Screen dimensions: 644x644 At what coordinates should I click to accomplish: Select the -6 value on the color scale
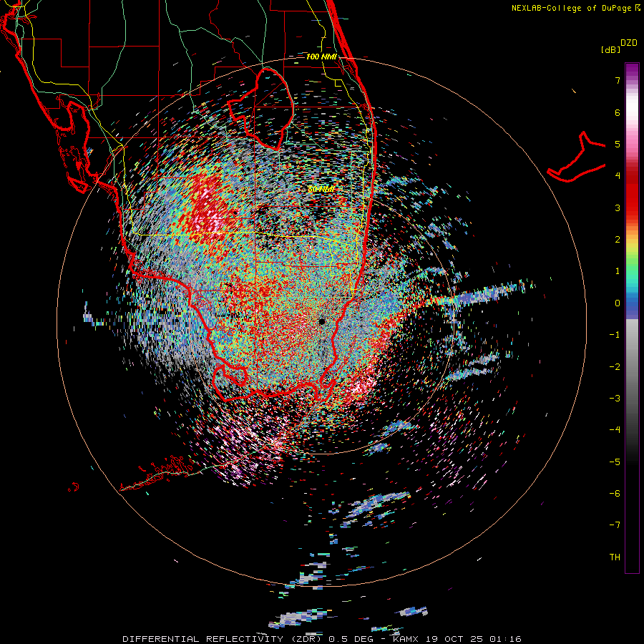(x=615, y=494)
